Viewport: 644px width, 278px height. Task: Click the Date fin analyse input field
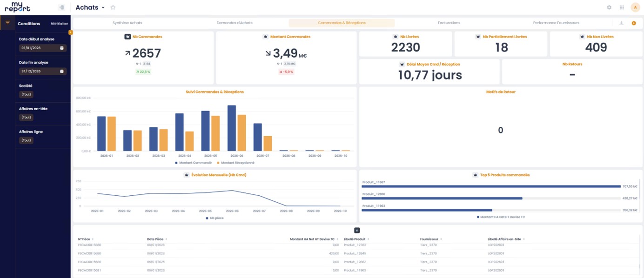click(x=43, y=71)
